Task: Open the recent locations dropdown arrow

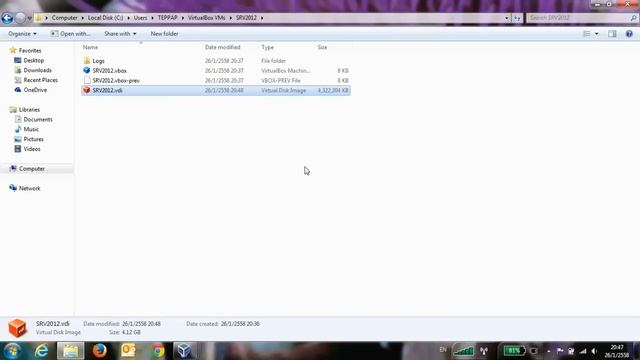Action: pos(29,18)
